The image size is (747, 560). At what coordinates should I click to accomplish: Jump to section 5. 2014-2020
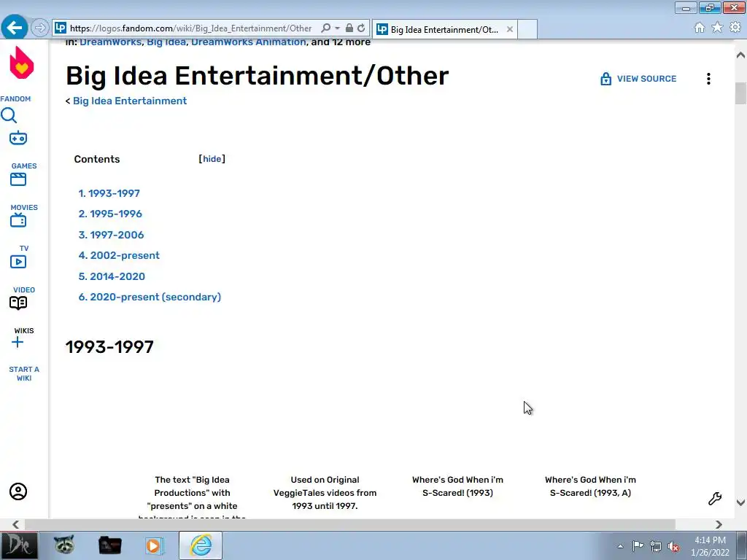[112, 276]
